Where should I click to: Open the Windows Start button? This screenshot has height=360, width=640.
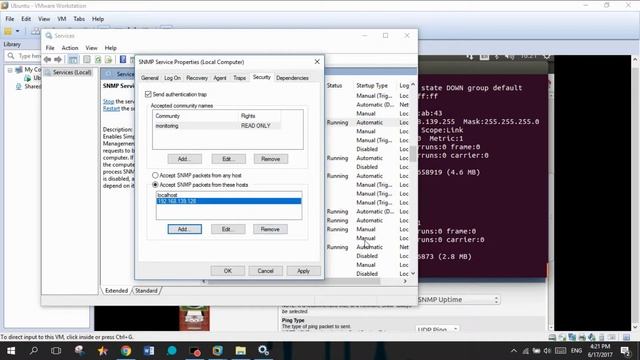[x=11, y=351]
